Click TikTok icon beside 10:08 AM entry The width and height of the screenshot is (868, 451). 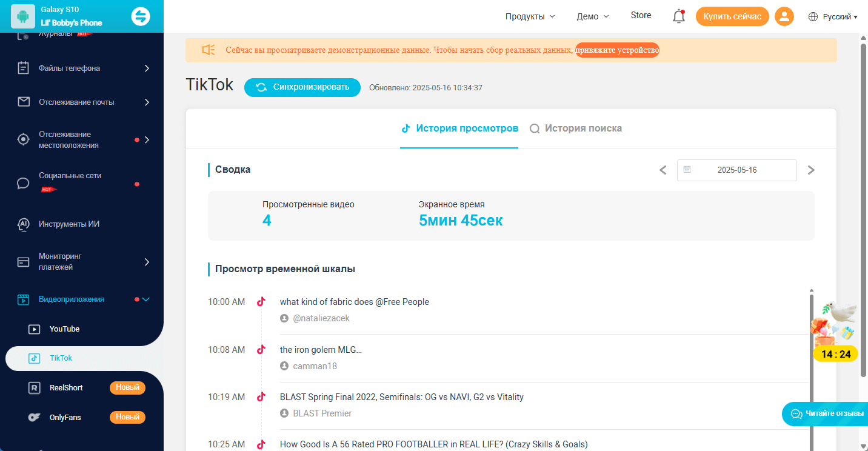[x=261, y=349]
